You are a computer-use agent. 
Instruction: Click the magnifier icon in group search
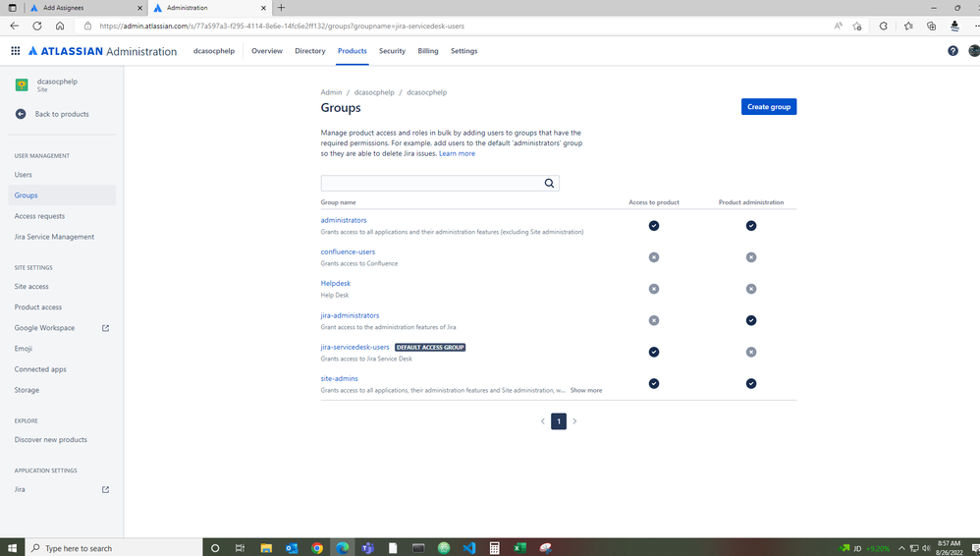(x=549, y=184)
